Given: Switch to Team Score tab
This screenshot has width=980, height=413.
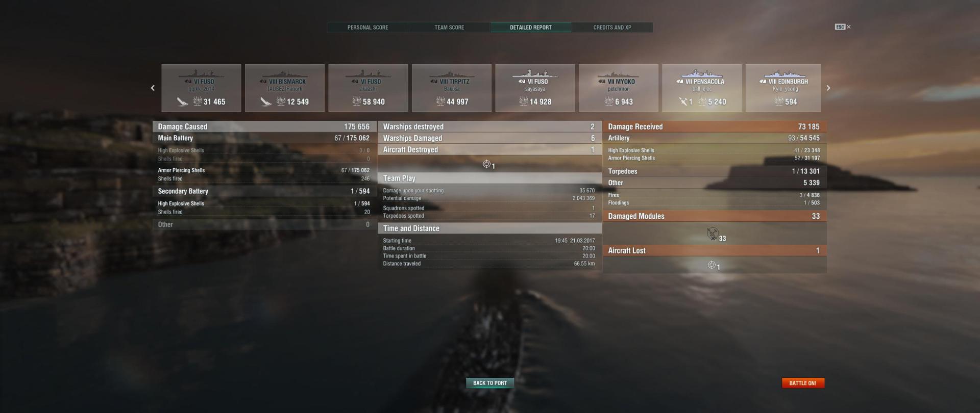Looking at the screenshot, I should (449, 28).
